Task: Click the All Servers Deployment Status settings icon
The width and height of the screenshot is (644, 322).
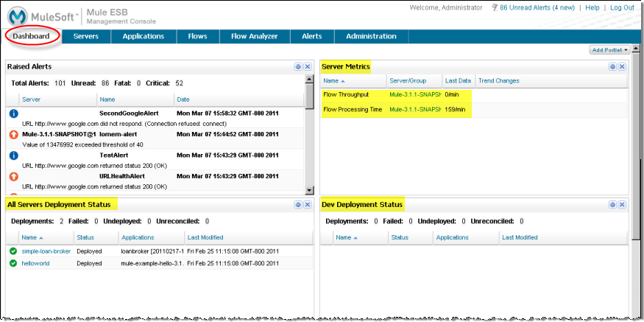Action: pyautogui.click(x=298, y=204)
